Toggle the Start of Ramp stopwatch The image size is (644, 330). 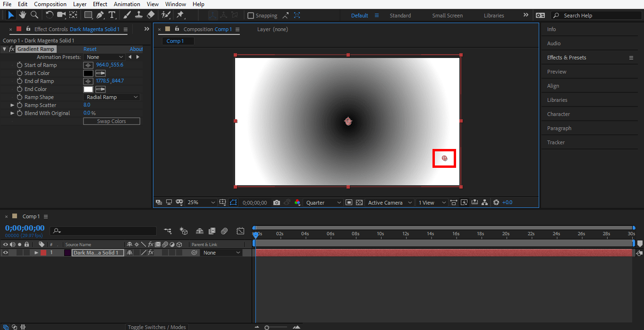point(19,65)
